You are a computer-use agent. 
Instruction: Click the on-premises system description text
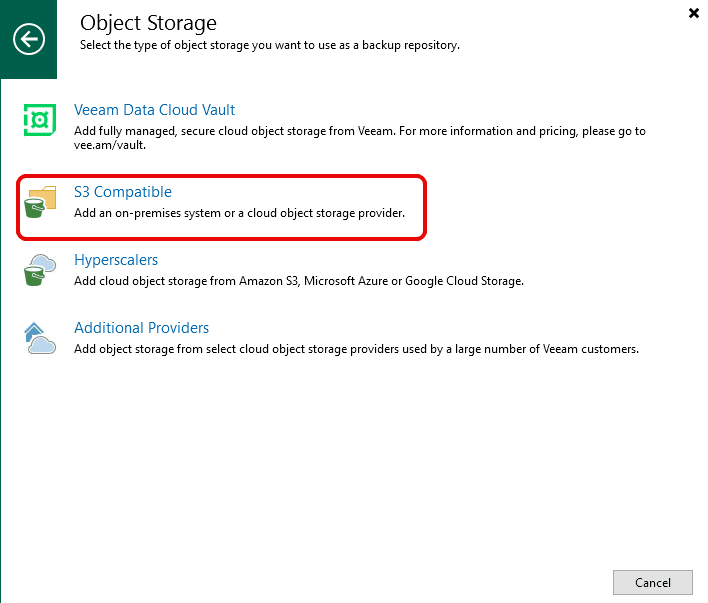click(x=239, y=213)
